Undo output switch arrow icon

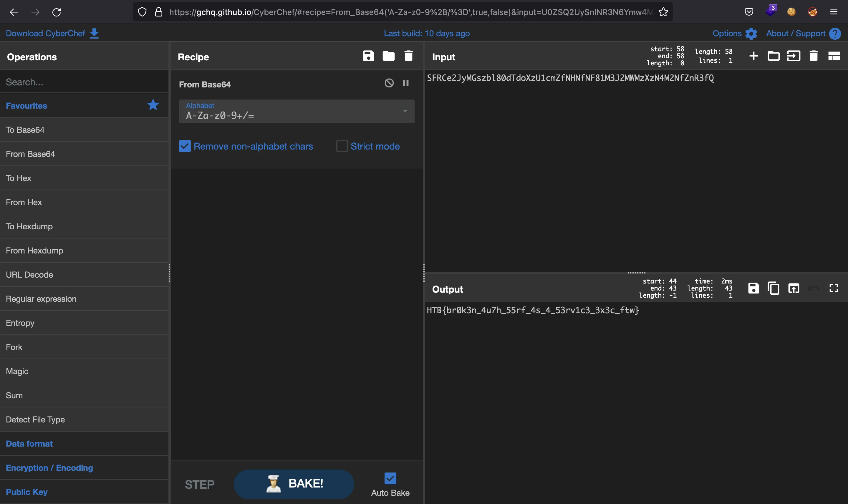click(814, 289)
